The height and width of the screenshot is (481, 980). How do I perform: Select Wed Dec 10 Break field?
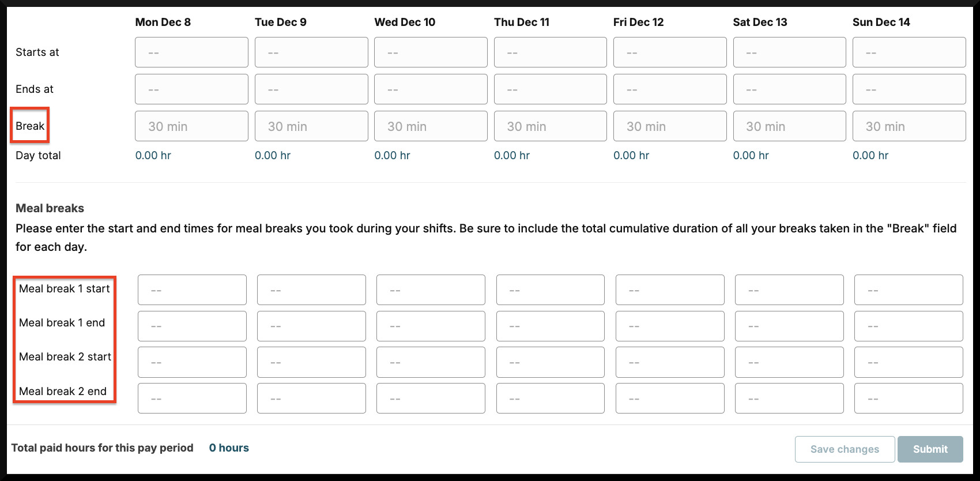pyautogui.click(x=431, y=126)
